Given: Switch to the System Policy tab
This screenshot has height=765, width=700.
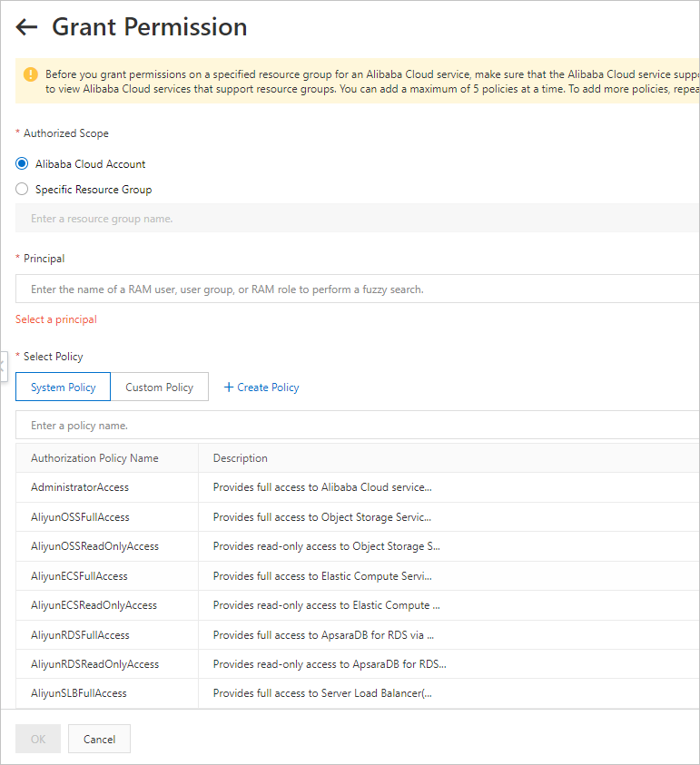Looking at the screenshot, I should [x=63, y=387].
